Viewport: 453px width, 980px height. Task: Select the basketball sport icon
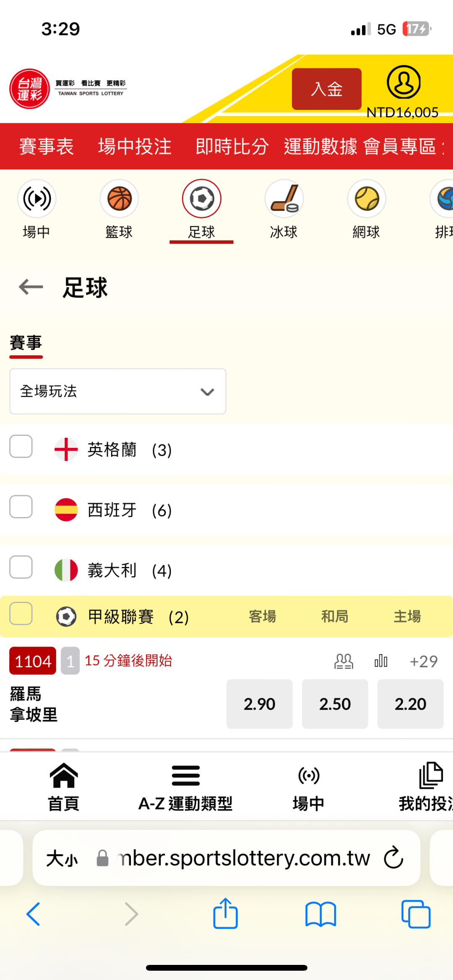pos(119,199)
